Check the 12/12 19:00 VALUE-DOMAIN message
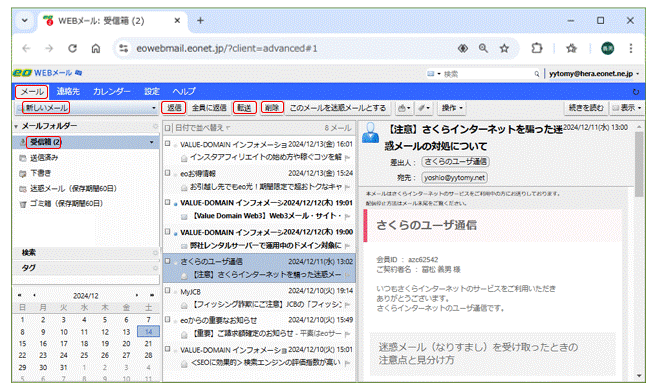 point(168,231)
